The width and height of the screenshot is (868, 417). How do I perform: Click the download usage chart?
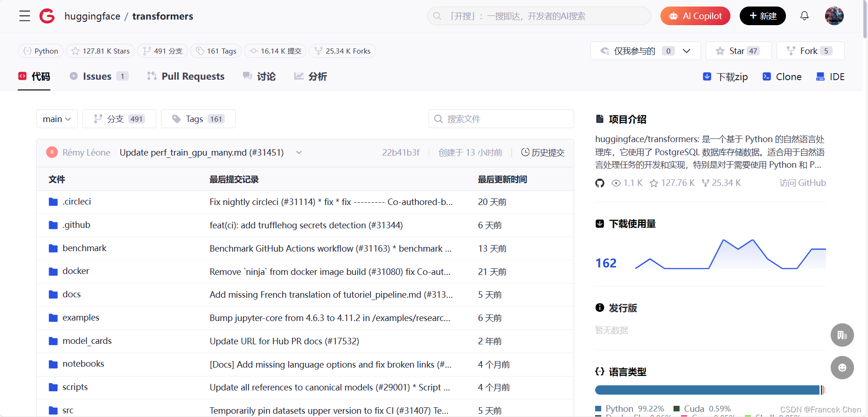pyautogui.click(x=730, y=254)
